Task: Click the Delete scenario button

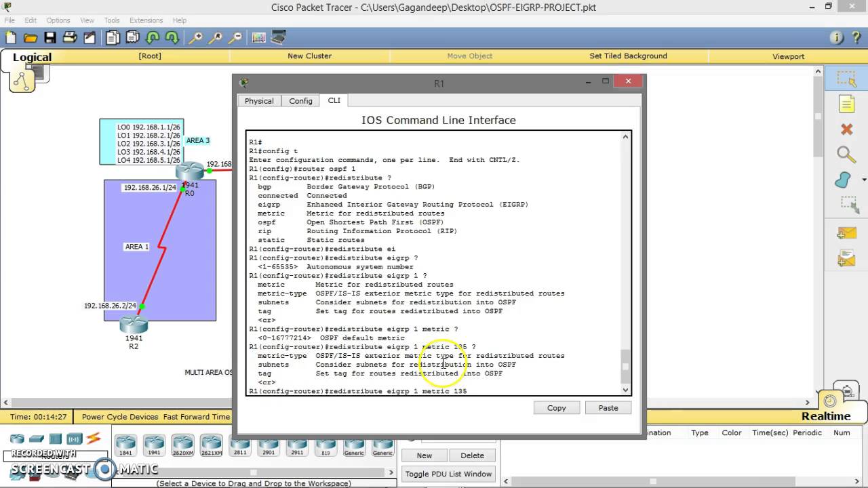Action: coord(473,455)
